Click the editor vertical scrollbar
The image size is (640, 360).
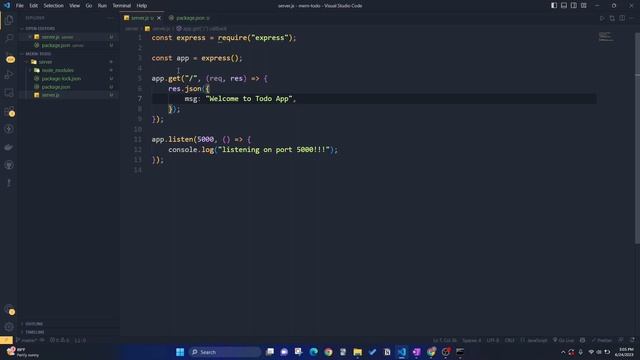[637, 139]
